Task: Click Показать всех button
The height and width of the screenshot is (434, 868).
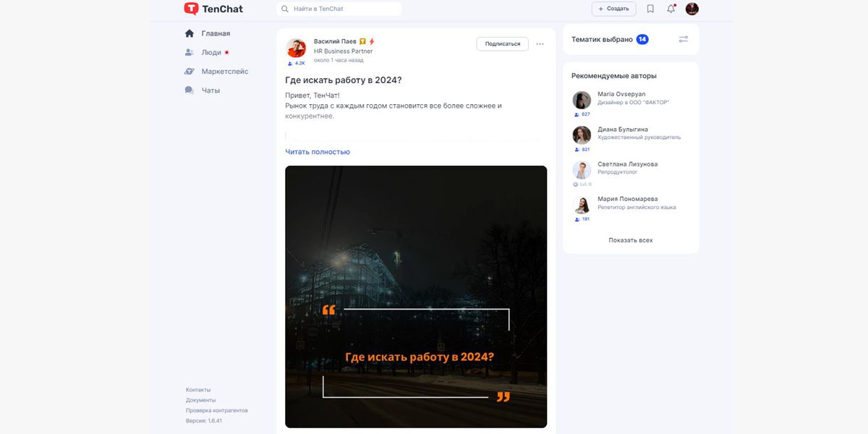Action: [x=631, y=240]
